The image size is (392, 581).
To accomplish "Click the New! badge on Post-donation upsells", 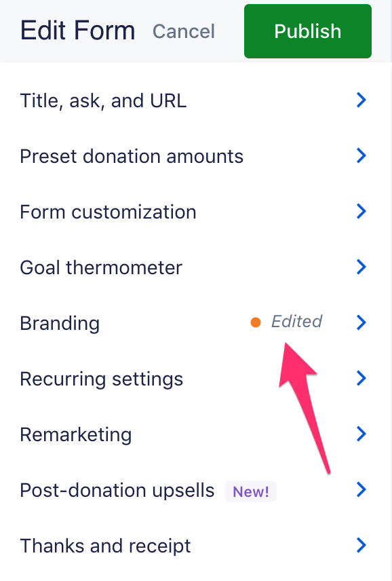I will tap(251, 491).
